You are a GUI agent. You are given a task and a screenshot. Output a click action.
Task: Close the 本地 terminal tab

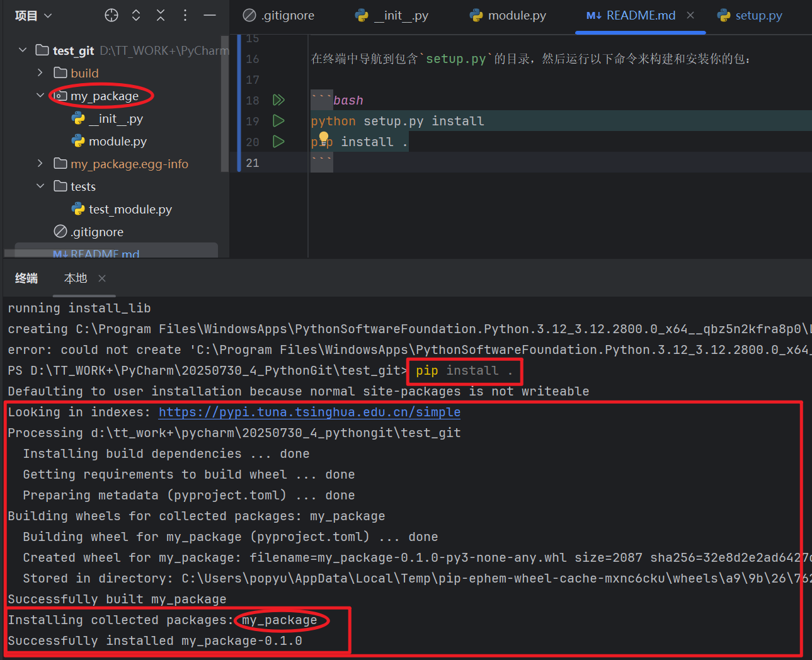click(x=102, y=278)
